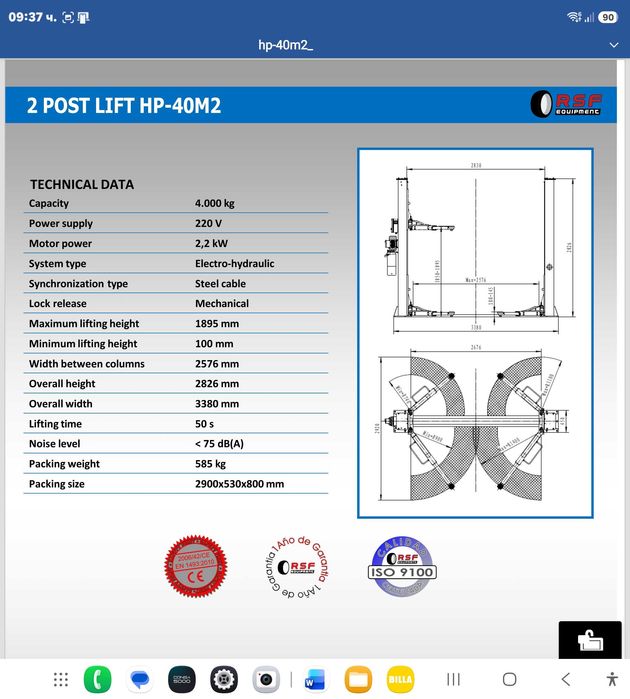The image size is (630, 699).
Task: Tap the home navigation button
Action: click(x=510, y=679)
